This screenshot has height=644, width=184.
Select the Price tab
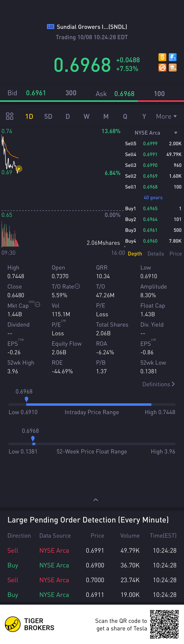coord(175,253)
